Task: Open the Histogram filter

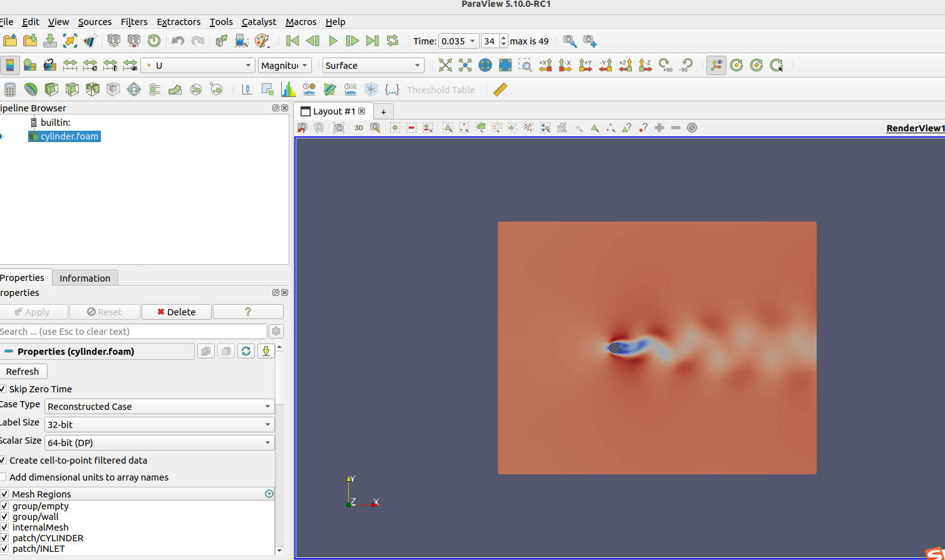Action: 289,89
